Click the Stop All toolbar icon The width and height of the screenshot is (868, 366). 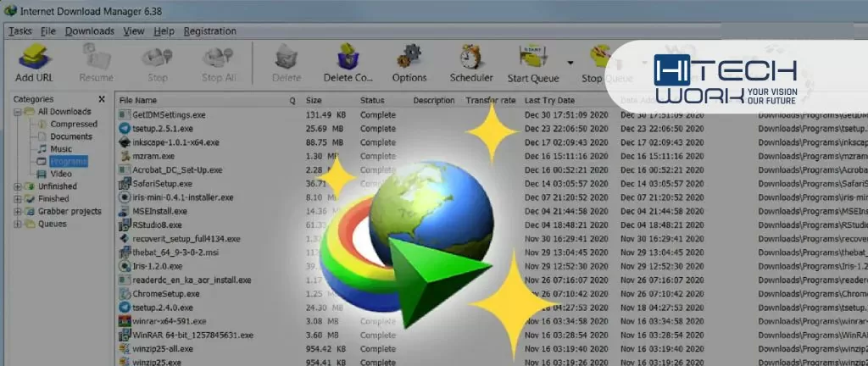click(x=219, y=57)
